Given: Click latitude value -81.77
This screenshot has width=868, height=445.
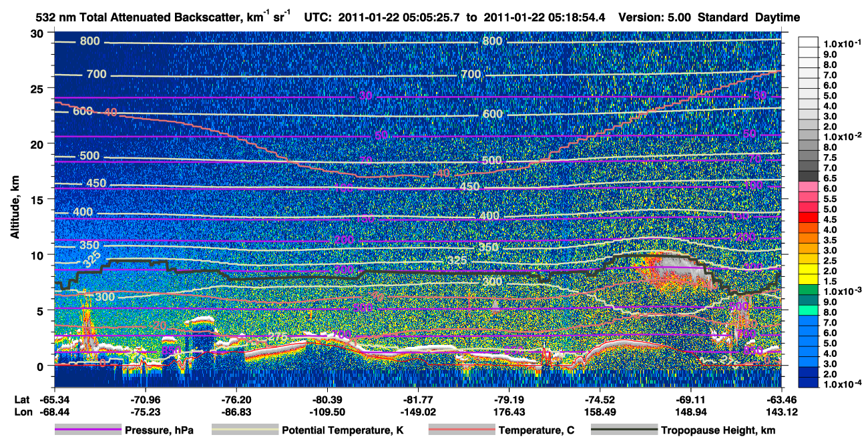Looking at the screenshot, I should tap(417, 399).
